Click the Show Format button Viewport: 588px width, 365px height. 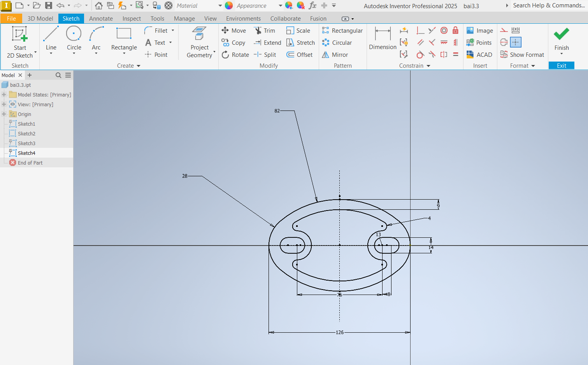click(522, 55)
